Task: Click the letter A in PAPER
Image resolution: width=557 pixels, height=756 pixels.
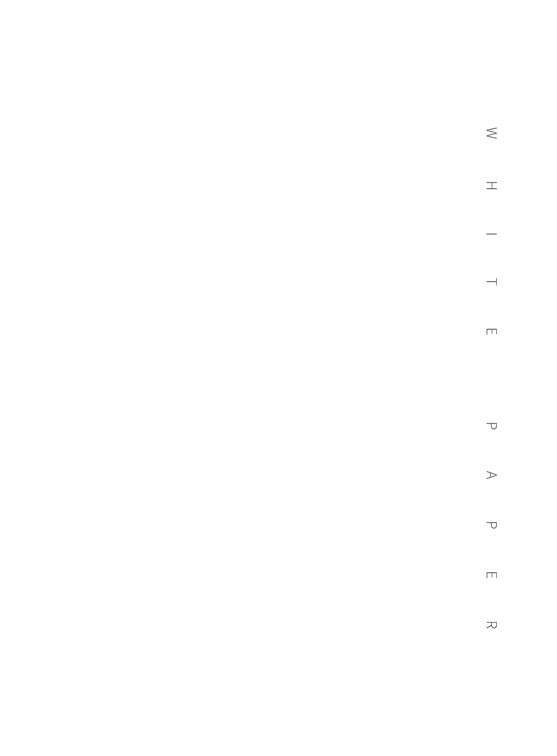Action: (x=491, y=475)
